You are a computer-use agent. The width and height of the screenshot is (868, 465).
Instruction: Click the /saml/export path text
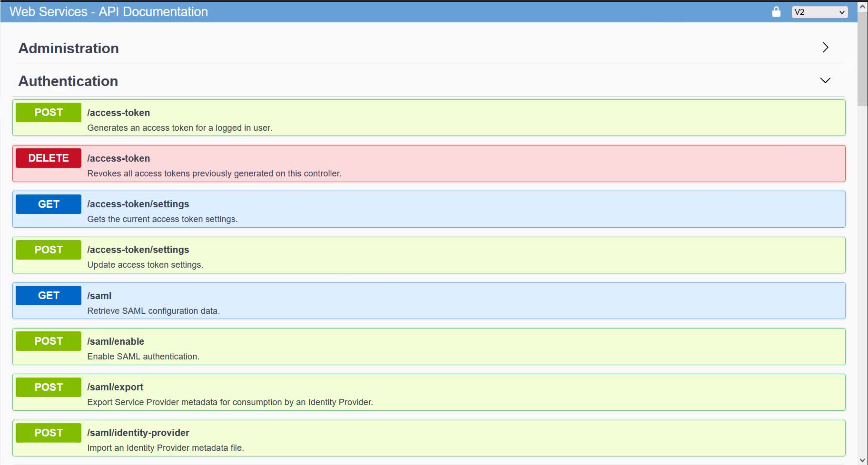(x=115, y=387)
